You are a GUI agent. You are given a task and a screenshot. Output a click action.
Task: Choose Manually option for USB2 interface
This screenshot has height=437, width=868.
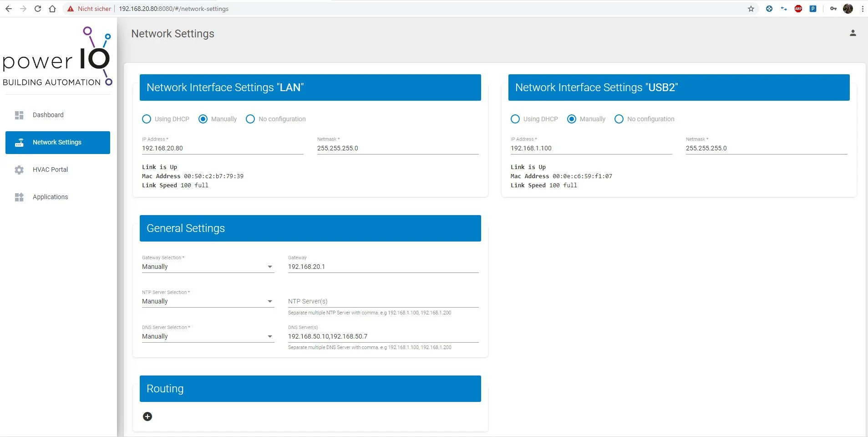click(572, 119)
